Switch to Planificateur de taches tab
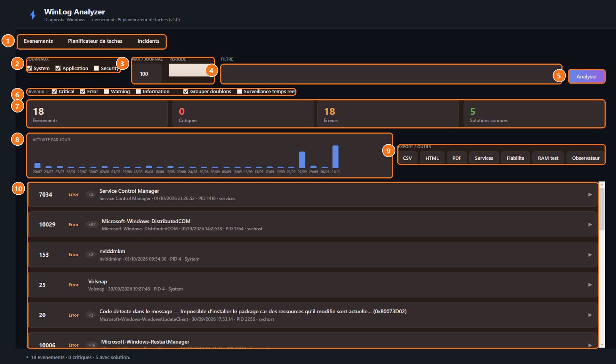 tap(95, 41)
